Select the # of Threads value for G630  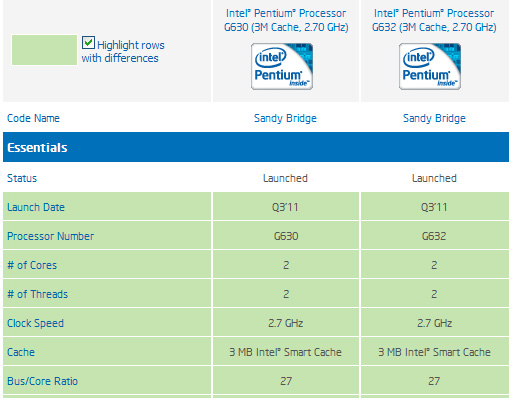(286, 294)
